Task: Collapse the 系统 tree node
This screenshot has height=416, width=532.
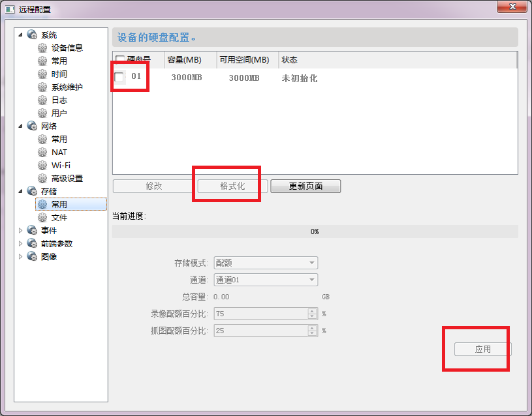Action: click(20, 35)
